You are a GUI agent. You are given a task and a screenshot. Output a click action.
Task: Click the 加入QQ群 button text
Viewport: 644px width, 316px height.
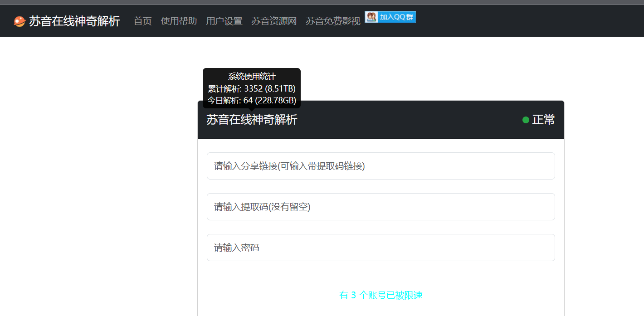tap(396, 17)
